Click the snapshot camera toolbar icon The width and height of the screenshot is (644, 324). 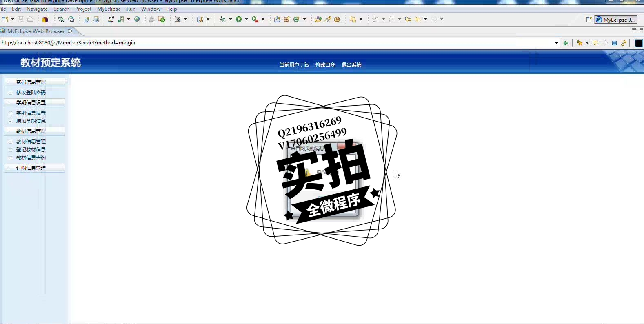178,19
